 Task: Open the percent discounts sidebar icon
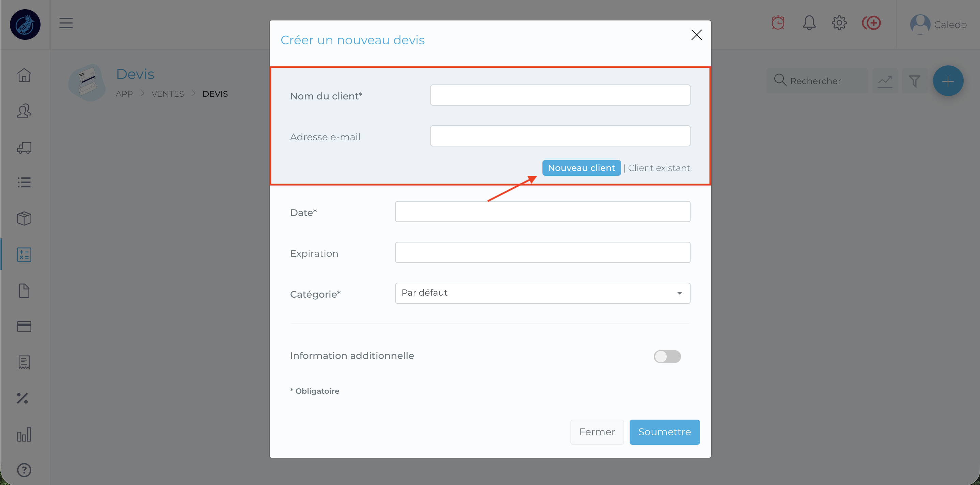[x=23, y=398]
